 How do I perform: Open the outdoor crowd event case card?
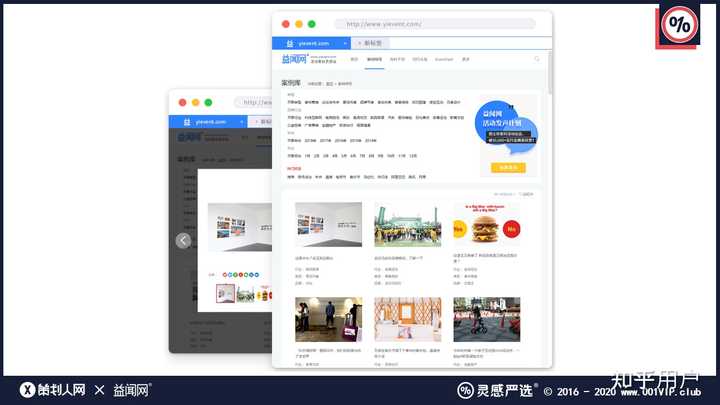tap(408, 225)
